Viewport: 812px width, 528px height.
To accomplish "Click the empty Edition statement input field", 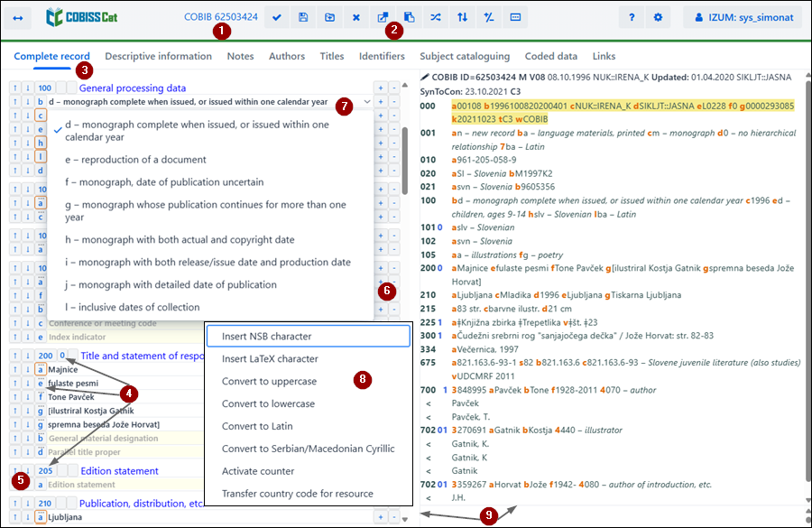I will (125, 485).
